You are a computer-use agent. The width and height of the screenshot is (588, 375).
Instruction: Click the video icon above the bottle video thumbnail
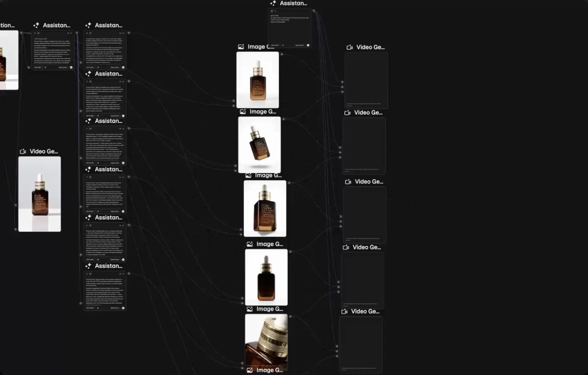point(23,152)
